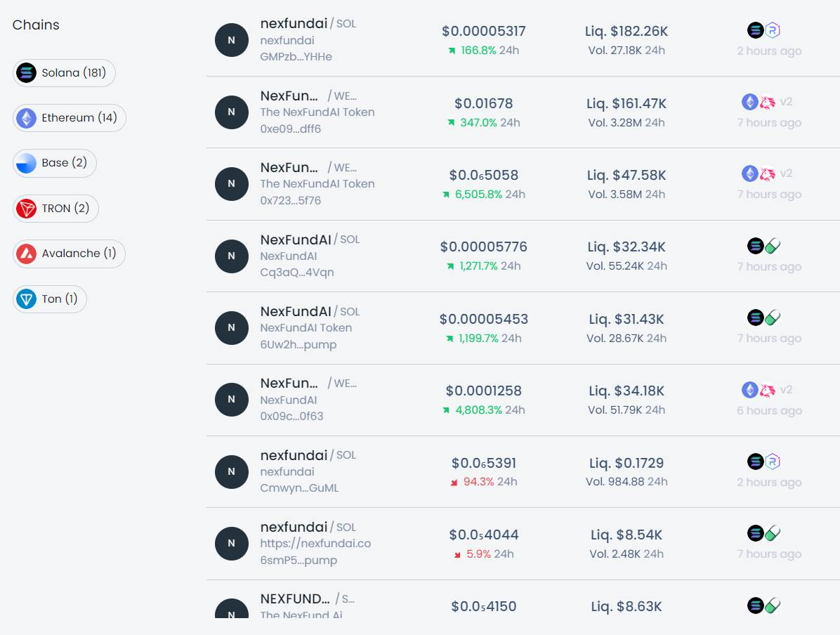Click Uniswap icon on 0xe09...dff6 row
Screen dimensions: 840x635
coord(768,102)
